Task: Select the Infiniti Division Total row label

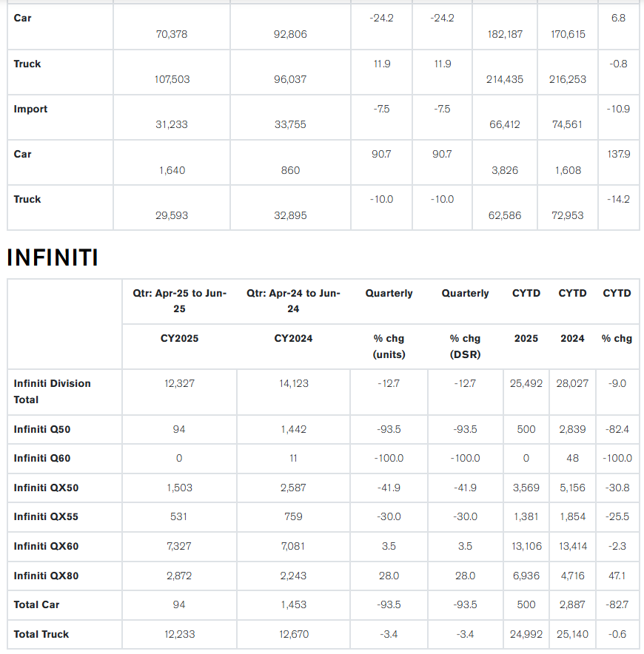Action: pyautogui.click(x=52, y=391)
